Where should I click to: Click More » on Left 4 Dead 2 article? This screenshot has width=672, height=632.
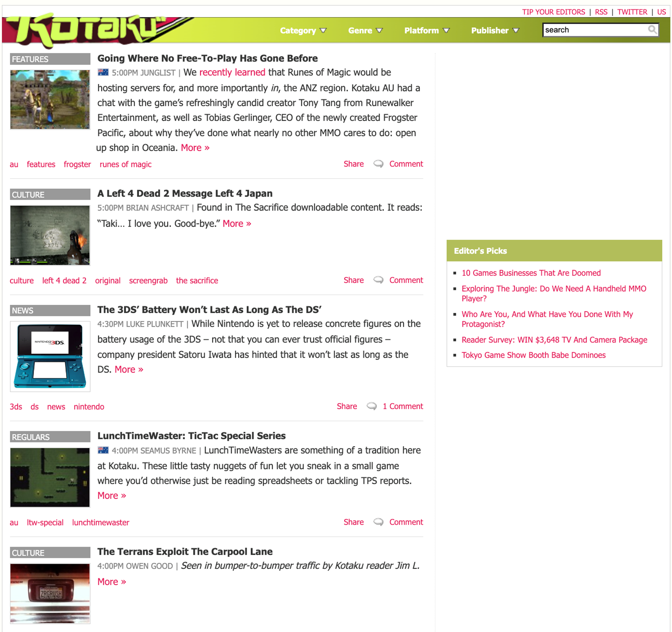click(x=237, y=224)
